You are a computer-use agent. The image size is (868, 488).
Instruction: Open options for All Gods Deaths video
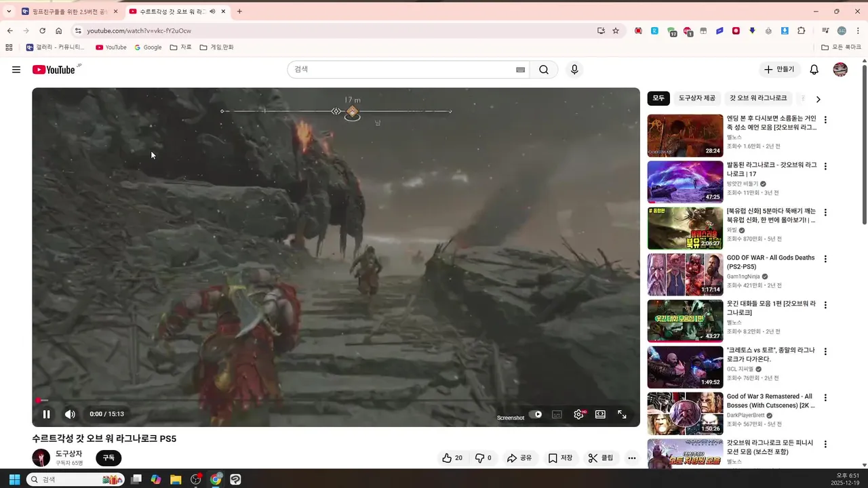point(825,259)
